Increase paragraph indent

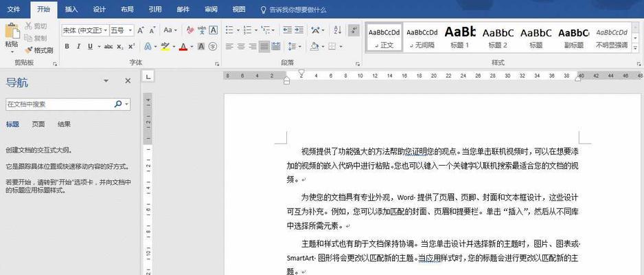[x=299, y=30]
